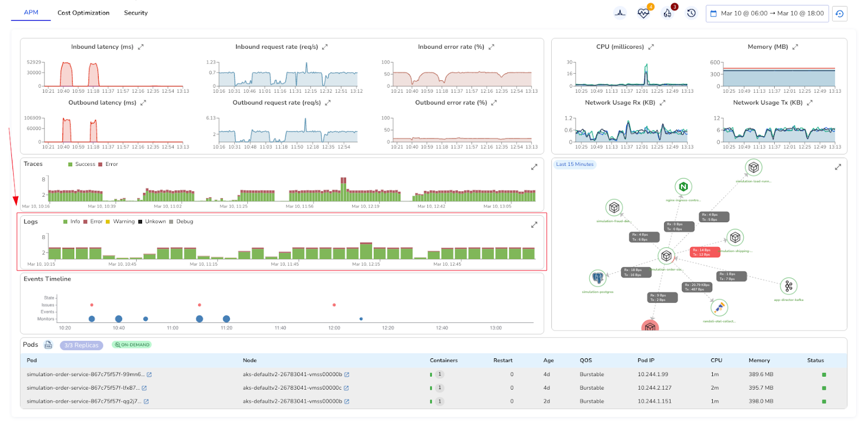This screenshot has height=426, width=868.
Task: Expand the CPU (millicores) chart
Action: [x=651, y=47]
